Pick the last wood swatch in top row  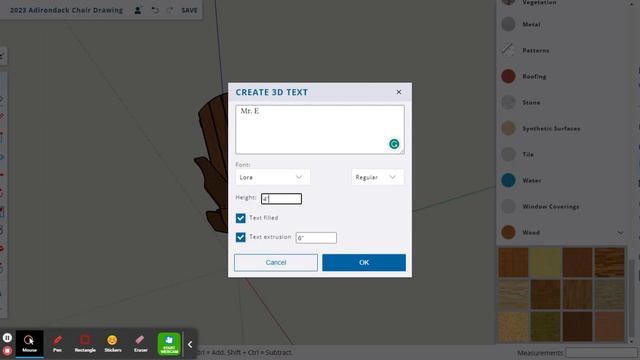(x=609, y=262)
